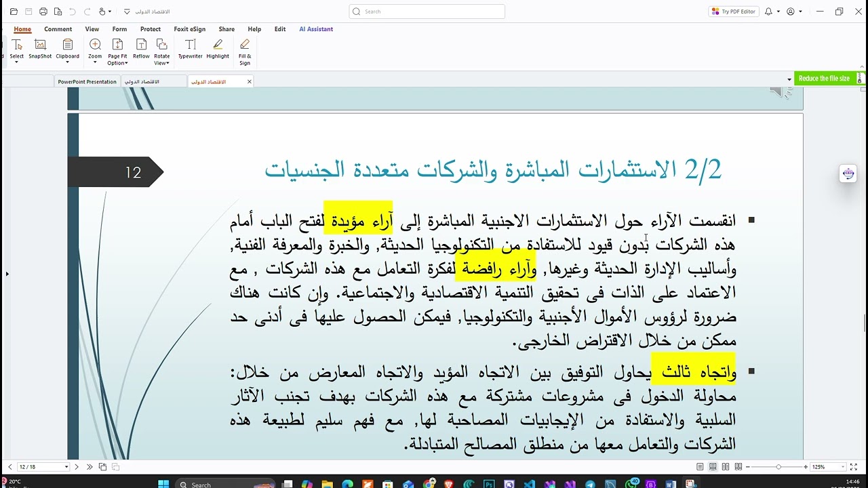Open Fill & Sign tool
The width and height of the screenshot is (868, 488).
[x=245, y=52]
